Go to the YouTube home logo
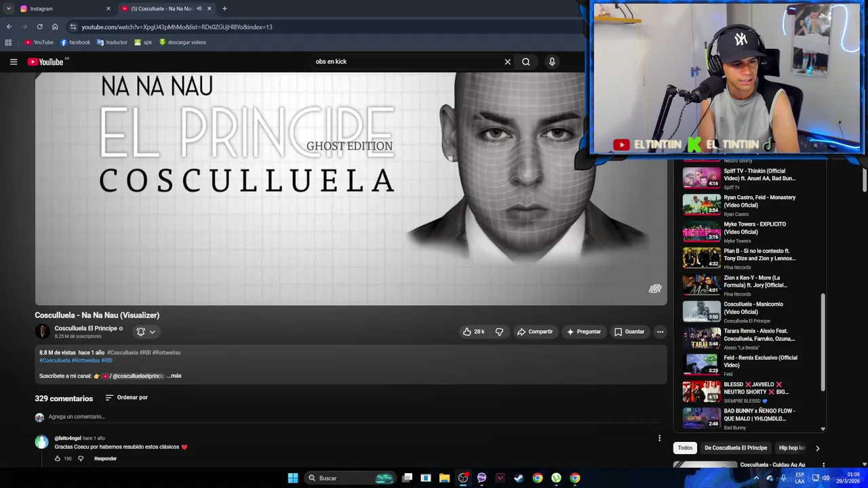The image size is (868, 488). tap(45, 62)
